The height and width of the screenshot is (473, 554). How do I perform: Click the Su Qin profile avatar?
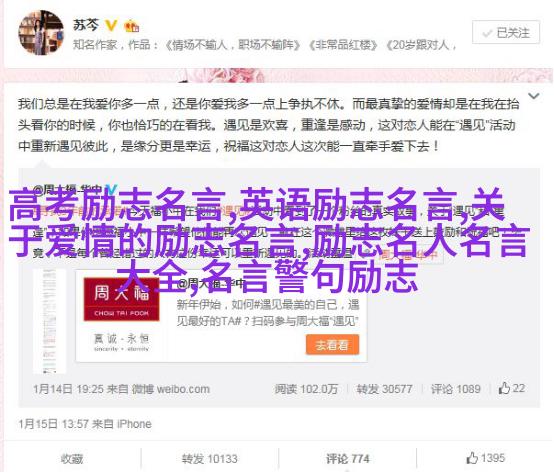pos(41,33)
